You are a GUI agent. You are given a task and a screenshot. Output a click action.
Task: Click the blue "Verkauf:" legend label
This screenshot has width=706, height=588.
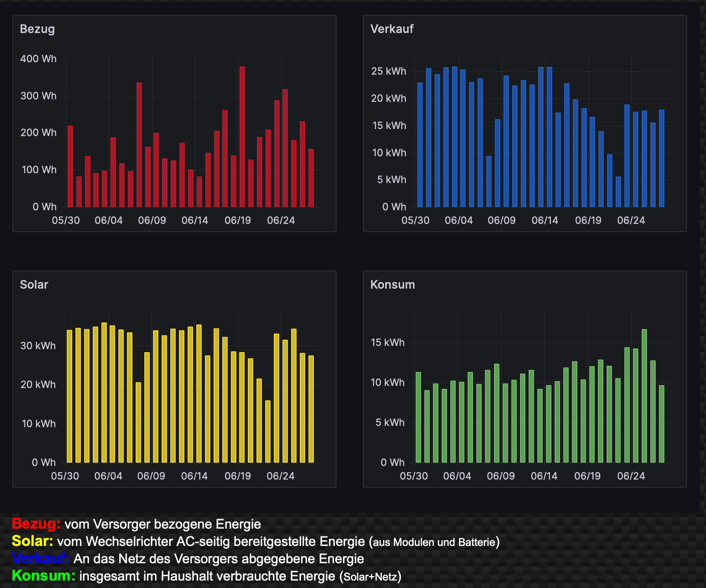(x=40, y=558)
